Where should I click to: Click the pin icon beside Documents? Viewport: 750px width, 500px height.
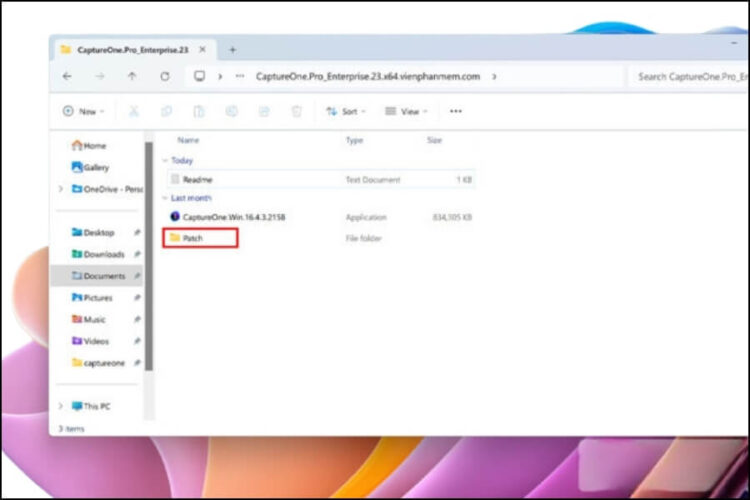pos(137,276)
